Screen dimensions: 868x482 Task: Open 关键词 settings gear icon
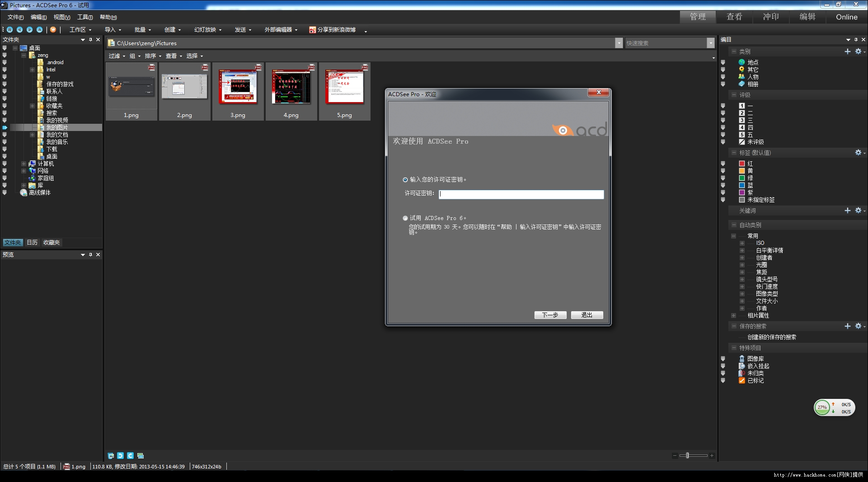tap(858, 211)
